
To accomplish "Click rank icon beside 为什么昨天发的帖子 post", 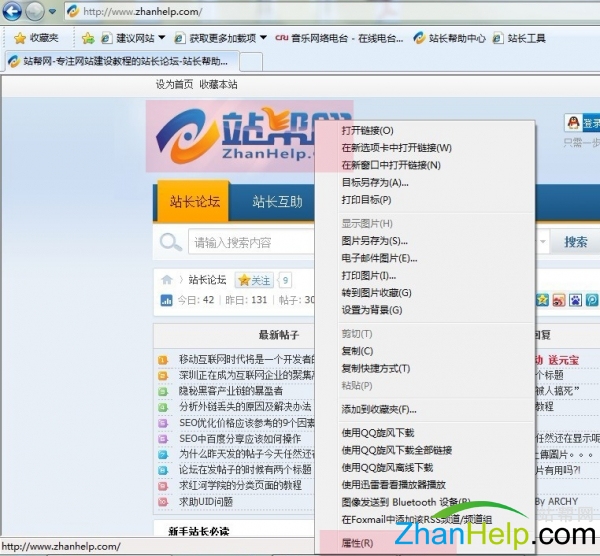I will [x=163, y=454].
